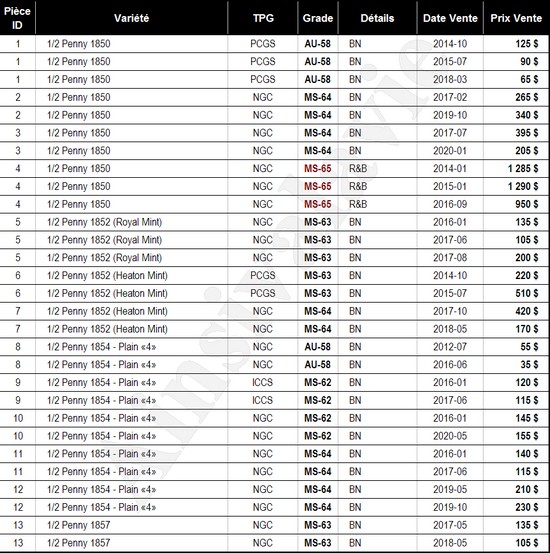Viewport: 550px width, 553px height.
Task: Select the 2014-01 sale date cell
Action: 450,169
